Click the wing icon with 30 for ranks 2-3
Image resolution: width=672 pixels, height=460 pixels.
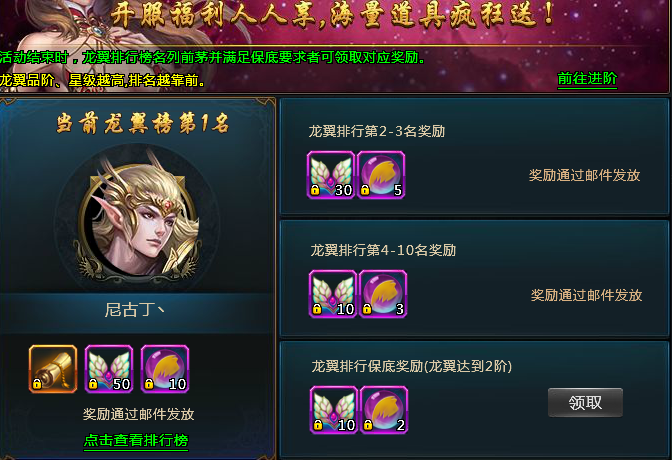coord(331,175)
